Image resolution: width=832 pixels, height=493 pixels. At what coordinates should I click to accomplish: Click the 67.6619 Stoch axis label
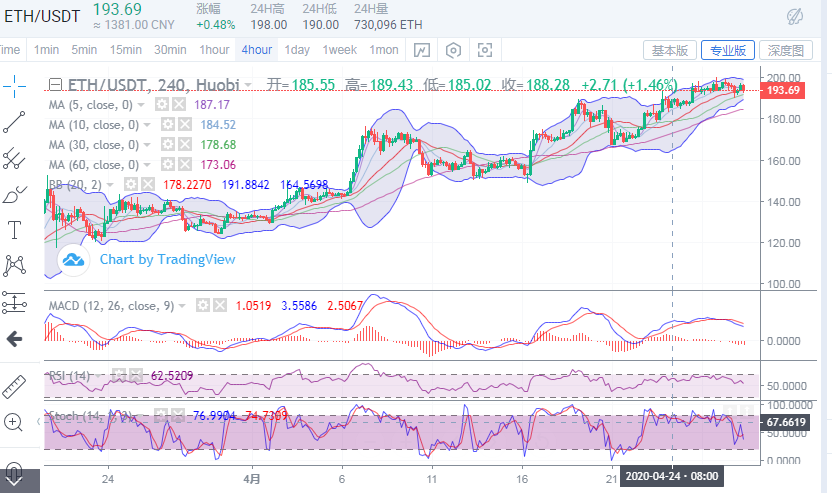[x=785, y=422]
